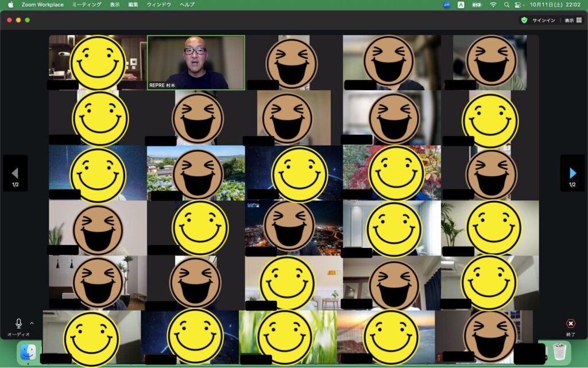Open Spotlight search magnifier icon

[506, 5]
